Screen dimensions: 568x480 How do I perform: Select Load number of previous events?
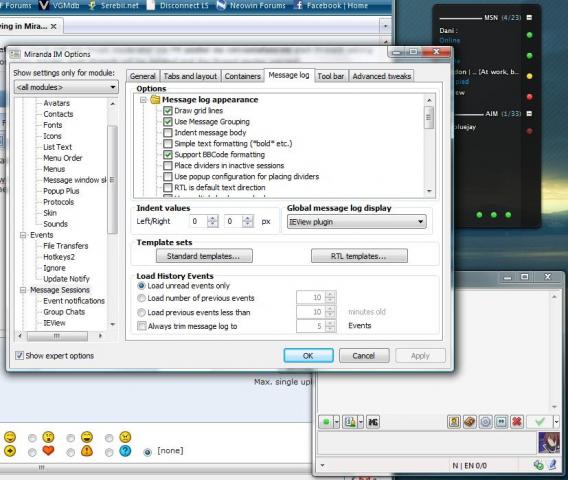pos(141,298)
